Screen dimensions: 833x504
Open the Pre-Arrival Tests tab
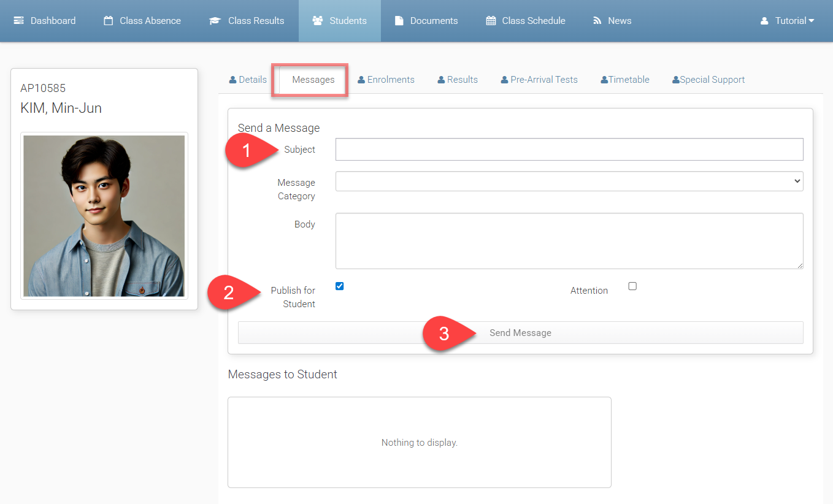539,80
